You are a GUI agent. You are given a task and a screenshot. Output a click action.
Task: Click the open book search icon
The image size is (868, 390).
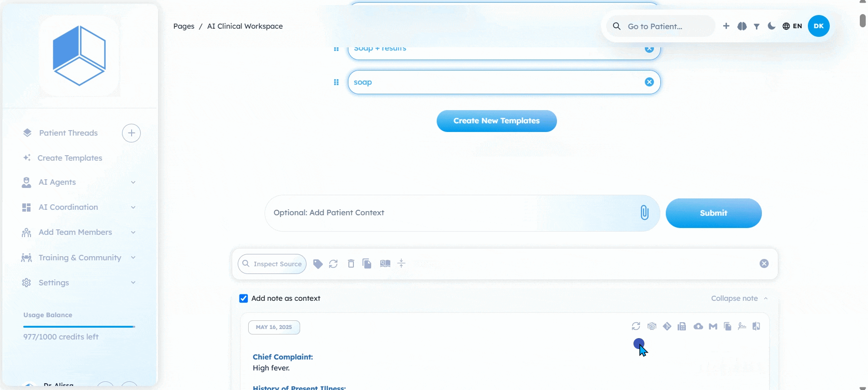point(385,263)
